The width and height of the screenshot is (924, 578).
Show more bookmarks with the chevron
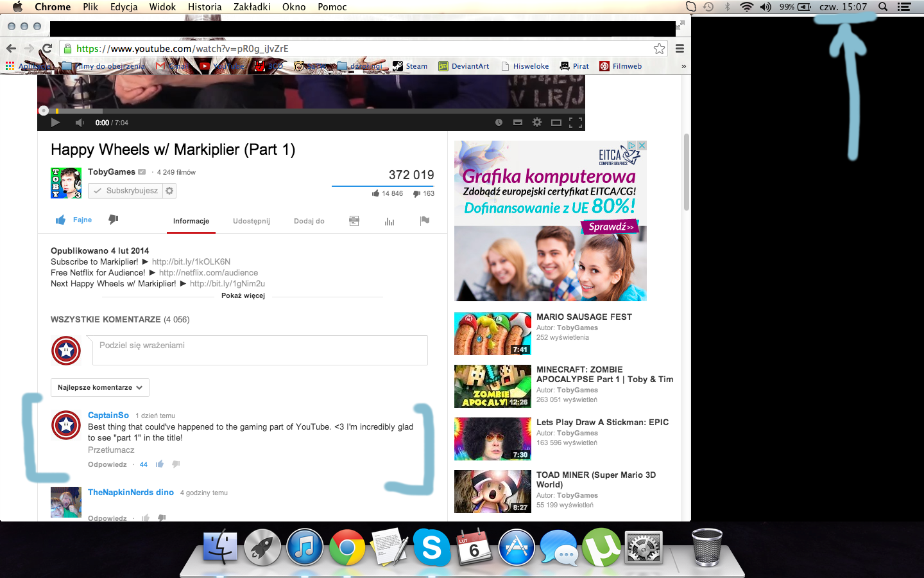coord(683,66)
